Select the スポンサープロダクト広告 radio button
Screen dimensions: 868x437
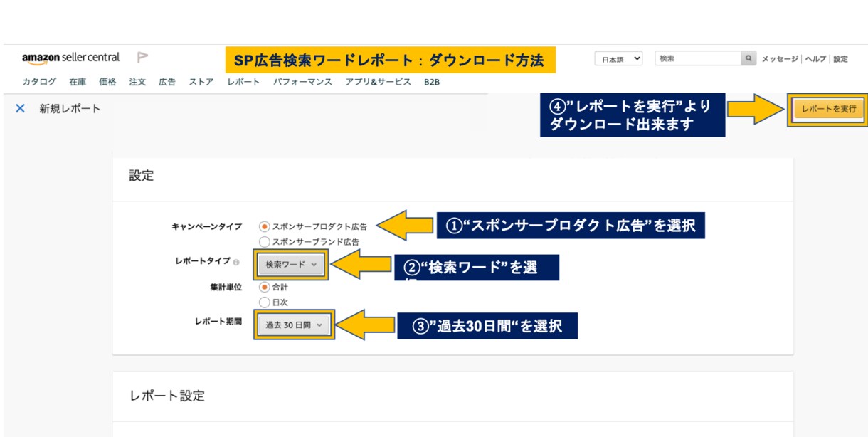[x=265, y=226]
